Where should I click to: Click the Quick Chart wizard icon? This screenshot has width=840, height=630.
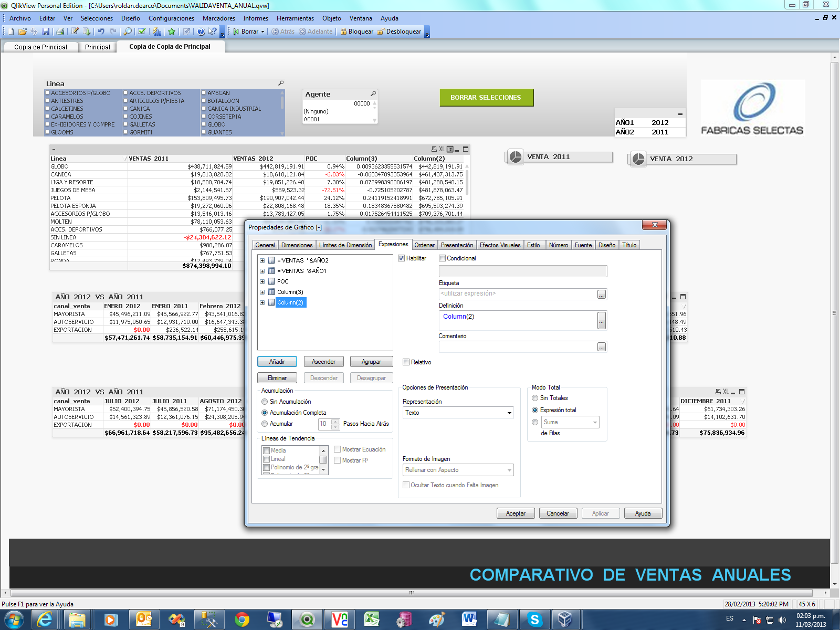tap(157, 31)
